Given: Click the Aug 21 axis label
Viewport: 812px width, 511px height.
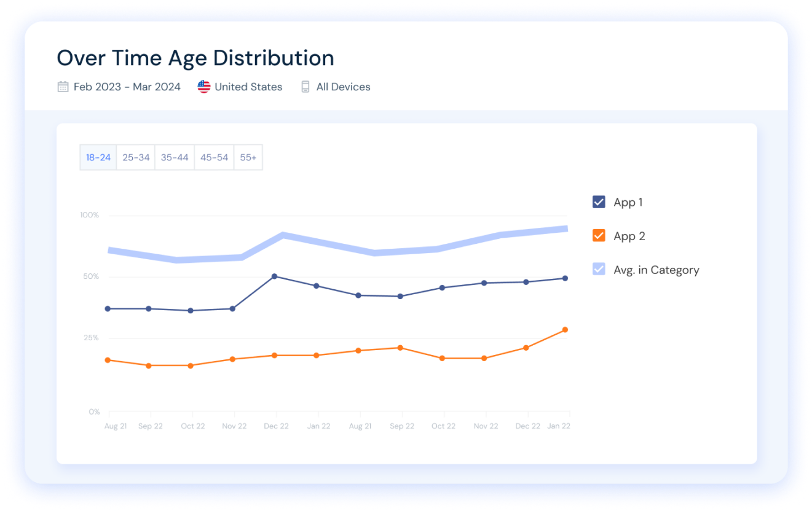Looking at the screenshot, I should click(x=115, y=426).
